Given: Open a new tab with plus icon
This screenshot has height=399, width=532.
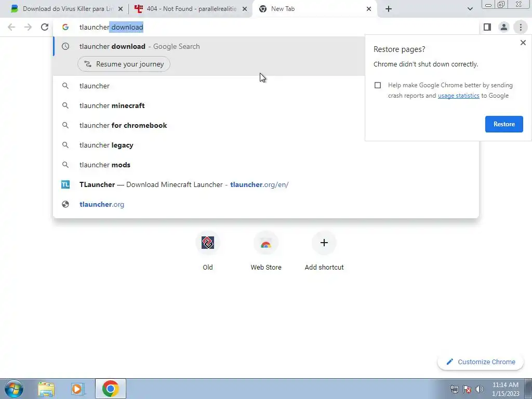Looking at the screenshot, I should click(x=389, y=9).
